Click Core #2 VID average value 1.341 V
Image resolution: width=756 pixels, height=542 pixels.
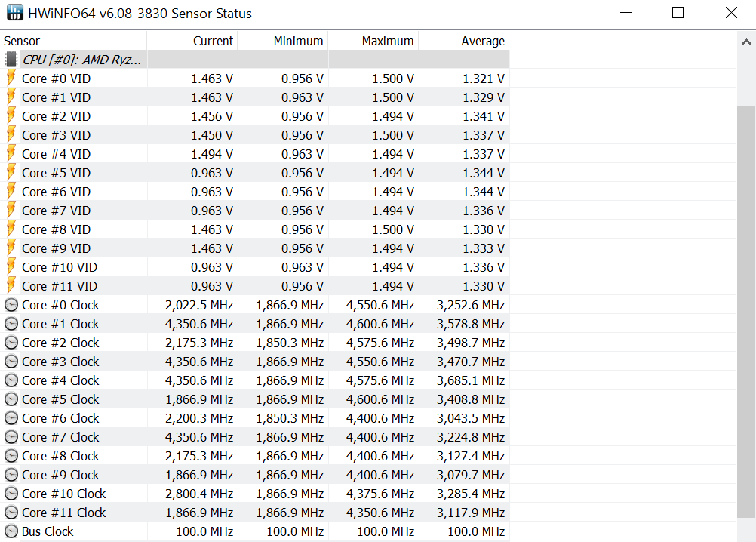click(484, 116)
